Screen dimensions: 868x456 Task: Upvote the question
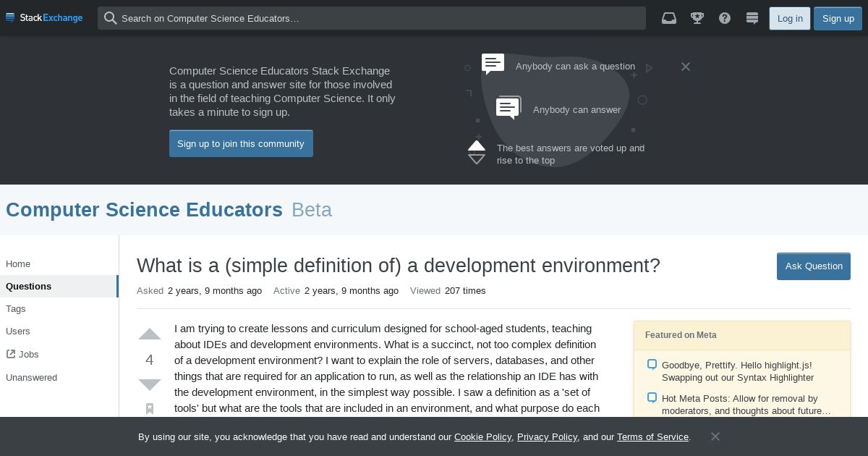pos(150,334)
